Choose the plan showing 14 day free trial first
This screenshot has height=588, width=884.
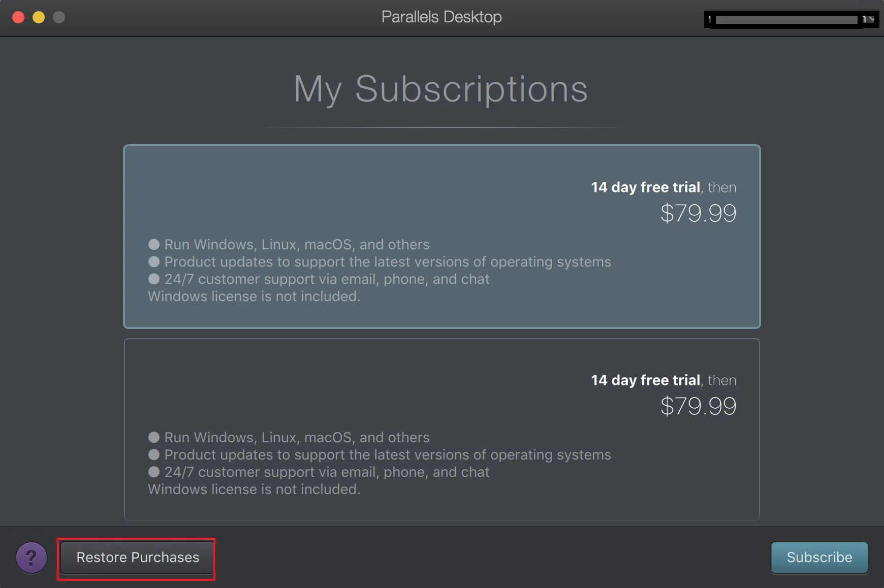[441, 236]
